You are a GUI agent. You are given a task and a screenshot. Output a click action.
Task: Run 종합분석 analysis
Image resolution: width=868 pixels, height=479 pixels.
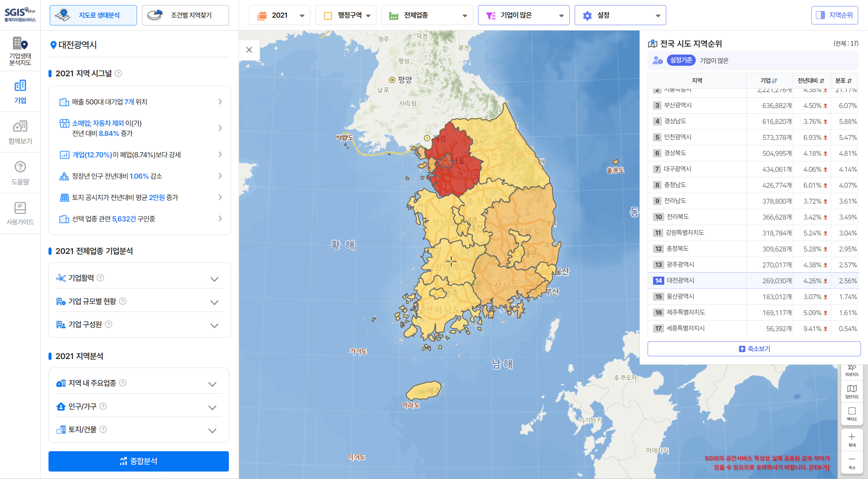139,461
